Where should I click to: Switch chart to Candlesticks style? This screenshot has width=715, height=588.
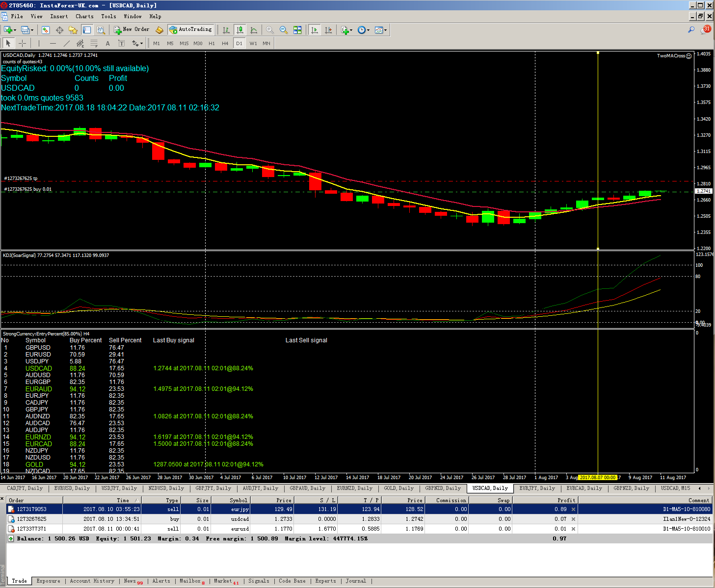click(x=239, y=30)
